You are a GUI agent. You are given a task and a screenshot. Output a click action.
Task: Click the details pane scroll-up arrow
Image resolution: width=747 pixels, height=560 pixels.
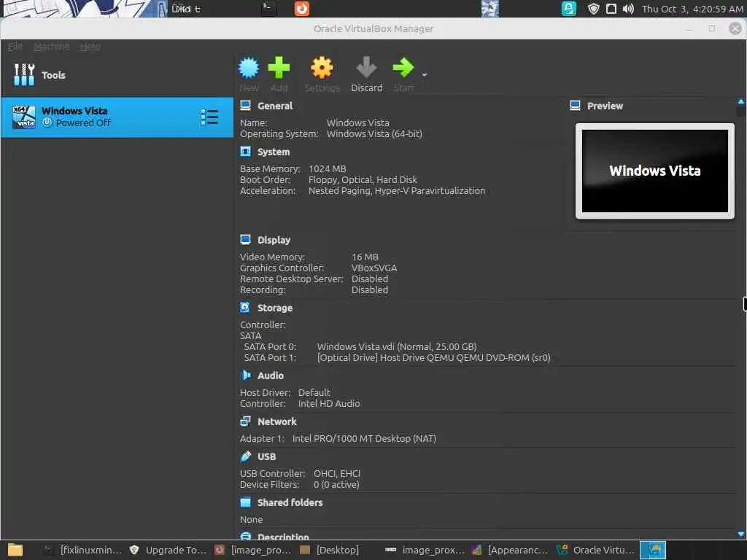(x=741, y=101)
